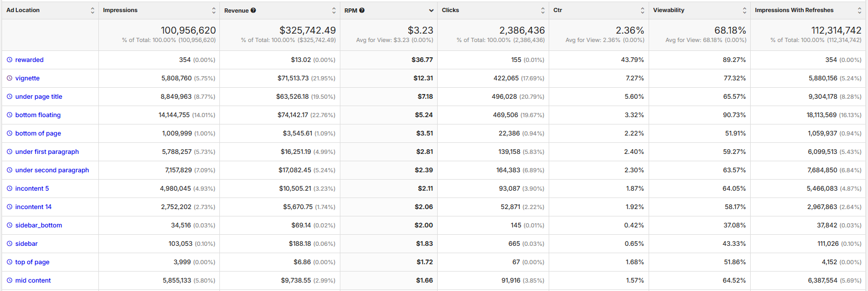Click total revenue $325,742.49
Image resolution: width=868 pixels, height=291 pixels.
tap(308, 30)
